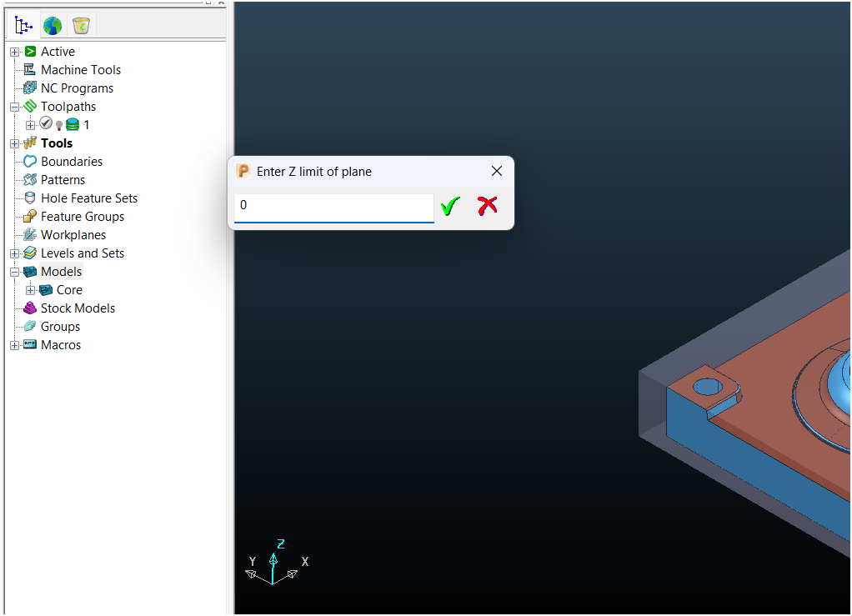Select Feature Groups label
The height and width of the screenshot is (616, 852).
(83, 217)
